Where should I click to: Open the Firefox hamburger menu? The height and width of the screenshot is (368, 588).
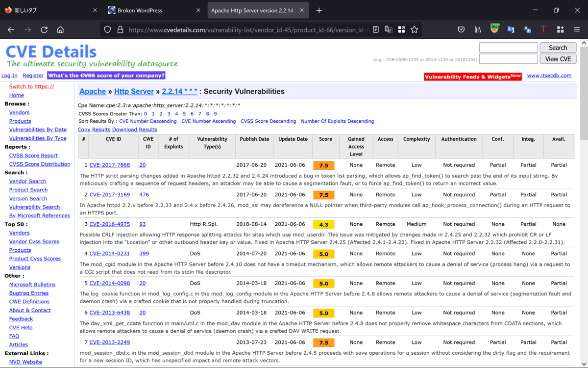(577, 29)
